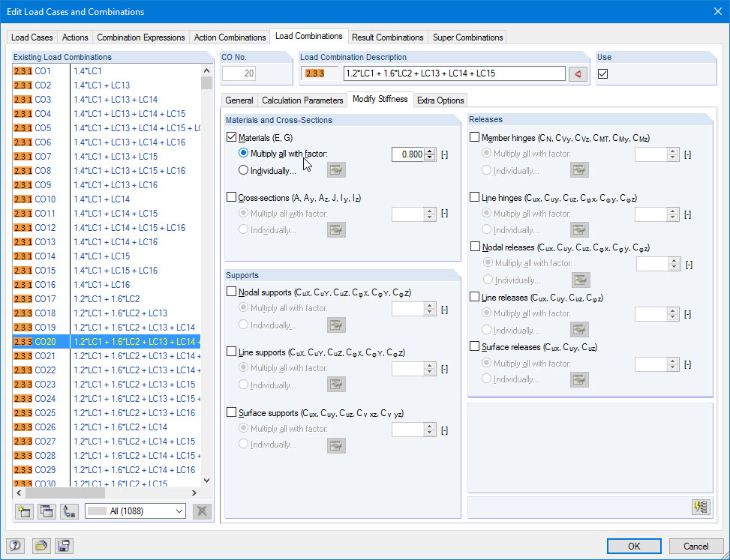This screenshot has height=560, width=730.
Task: Open individual Line releases edit icon
Action: (x=579, y=330)
